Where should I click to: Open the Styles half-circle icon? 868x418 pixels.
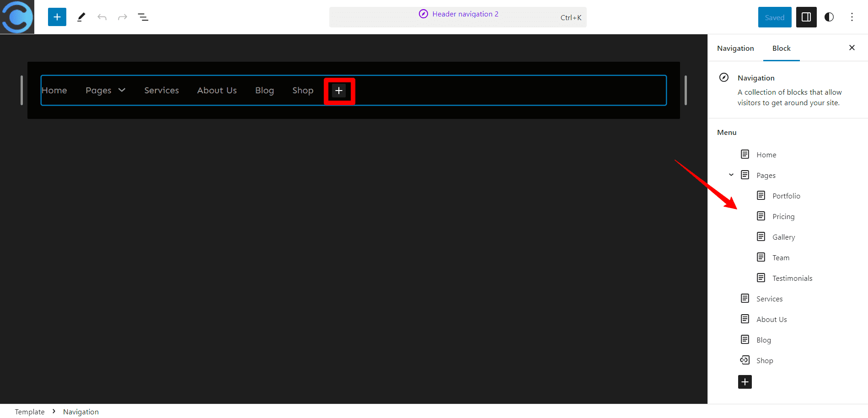(829, 17)
